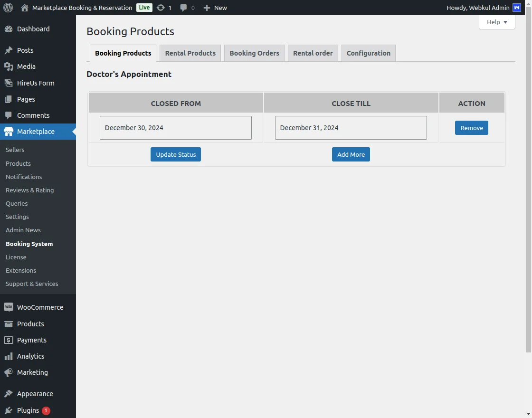
Task: Open the Dashboard menu icon
Action: pyautogui.click(x=9, y=29)
